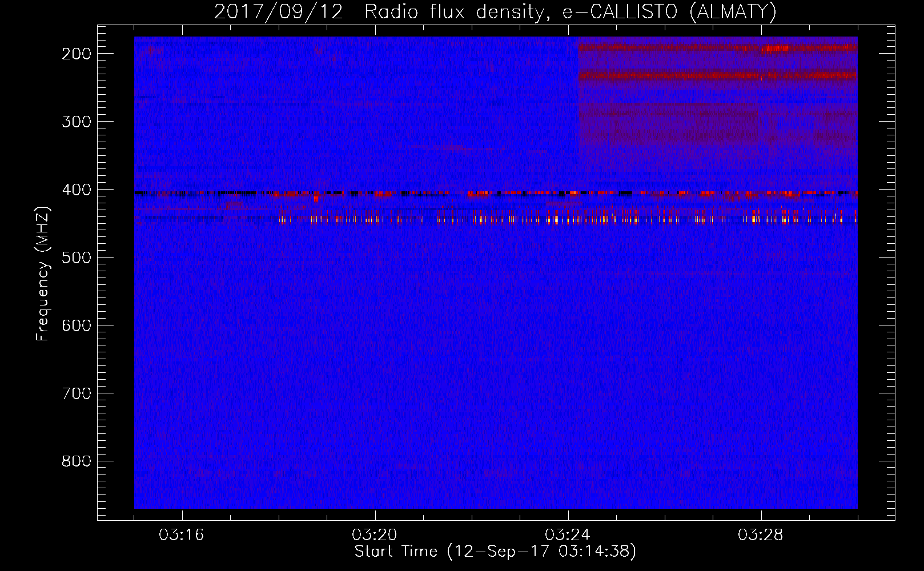Viewport: 924px width, 571px height.
Task: Click the plot title '2017/09/12 Radio flux density'
Action: click(496, 12)
